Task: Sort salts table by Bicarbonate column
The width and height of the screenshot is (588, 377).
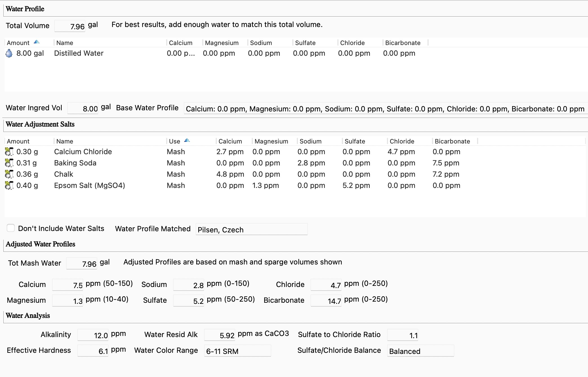Action: (x=455, y=141)
